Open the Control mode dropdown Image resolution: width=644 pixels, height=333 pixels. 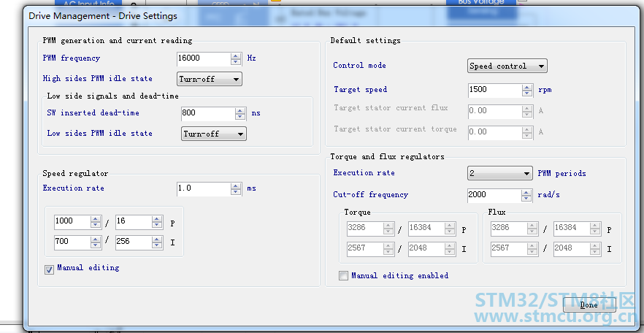[x=507, y=66]
